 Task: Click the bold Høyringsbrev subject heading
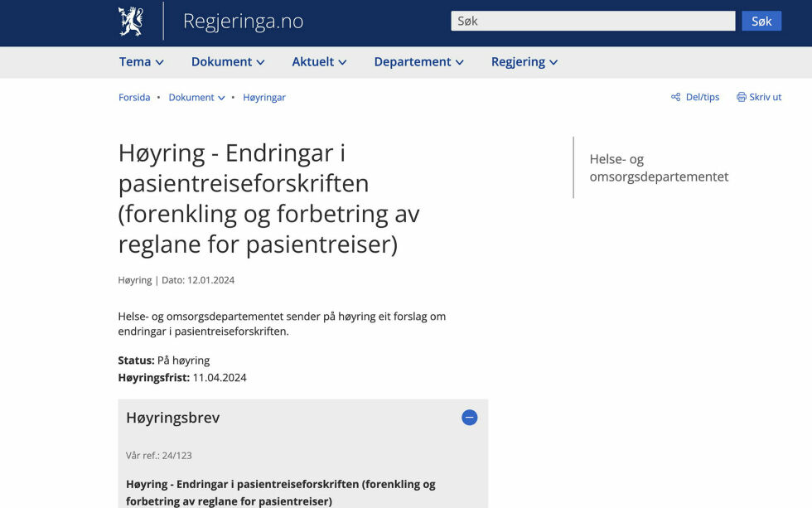click(281, 492)
